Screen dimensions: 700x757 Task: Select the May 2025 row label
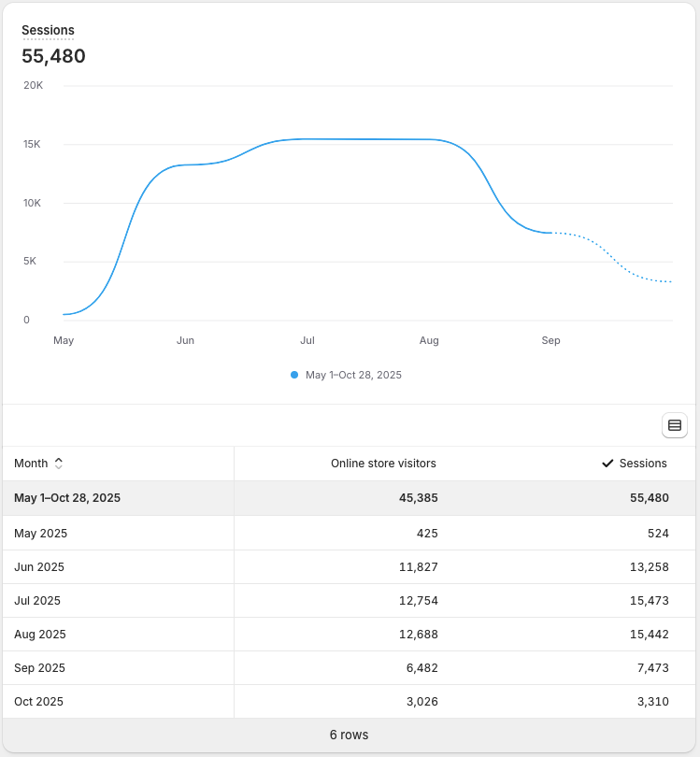pyautogui.click(x=40, y=534)
